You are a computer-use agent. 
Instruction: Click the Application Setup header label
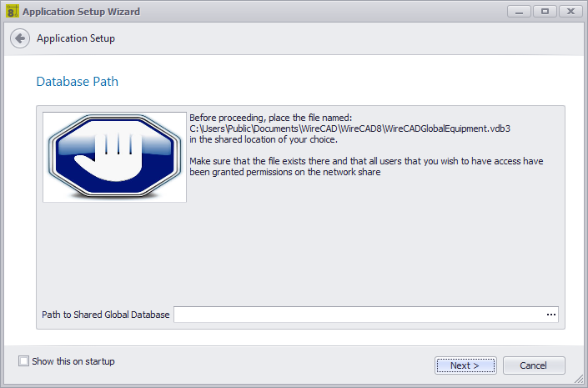[76, 38]
